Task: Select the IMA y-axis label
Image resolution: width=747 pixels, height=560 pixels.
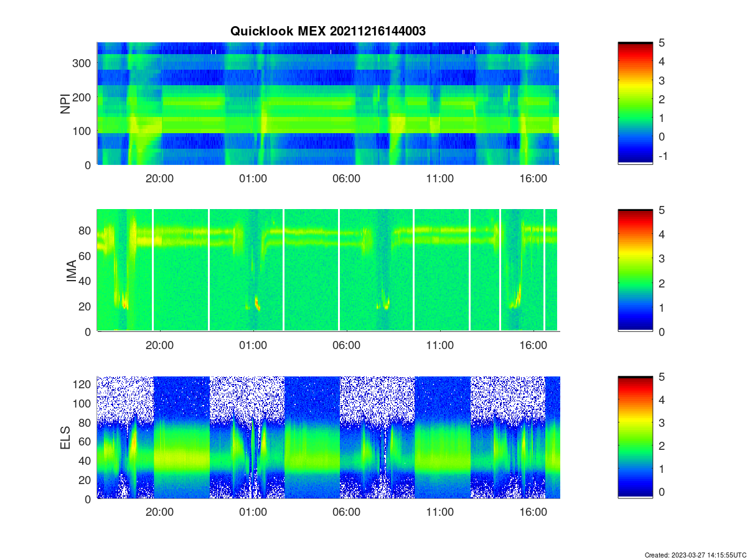Action: [x=70, y=271]
